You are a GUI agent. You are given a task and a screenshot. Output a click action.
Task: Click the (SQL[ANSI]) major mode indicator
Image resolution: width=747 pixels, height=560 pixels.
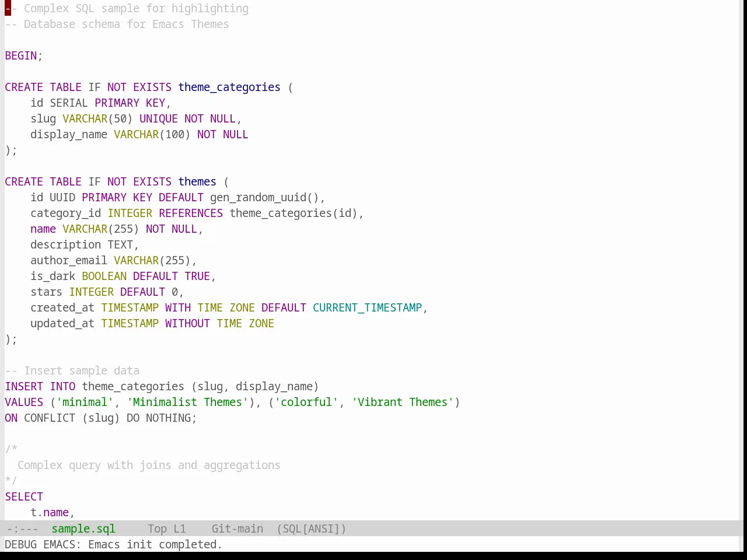[311, 528]
